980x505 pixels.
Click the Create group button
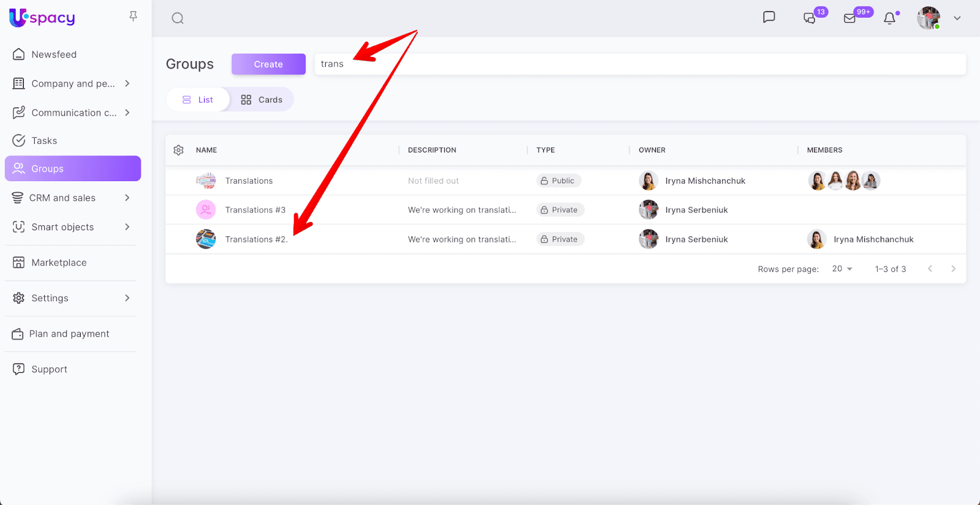tap(268, 64)
